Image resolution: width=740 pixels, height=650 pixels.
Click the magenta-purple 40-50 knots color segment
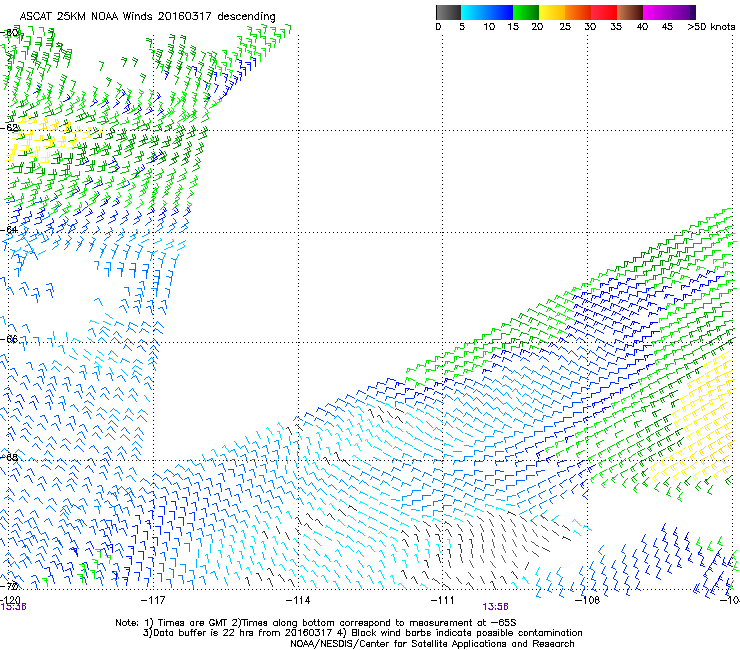tap(669, 12)
